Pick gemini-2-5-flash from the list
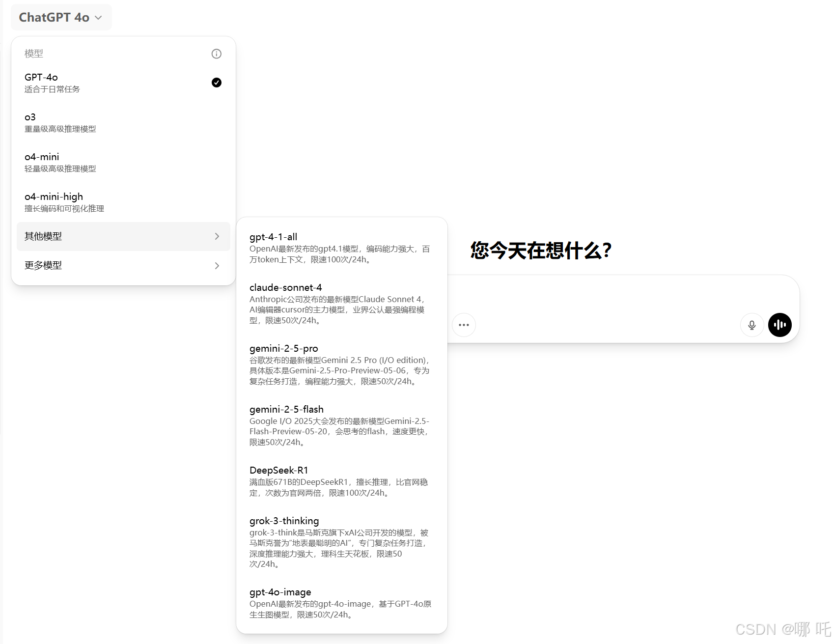This screenshot has height=644, width=833. 341,425
